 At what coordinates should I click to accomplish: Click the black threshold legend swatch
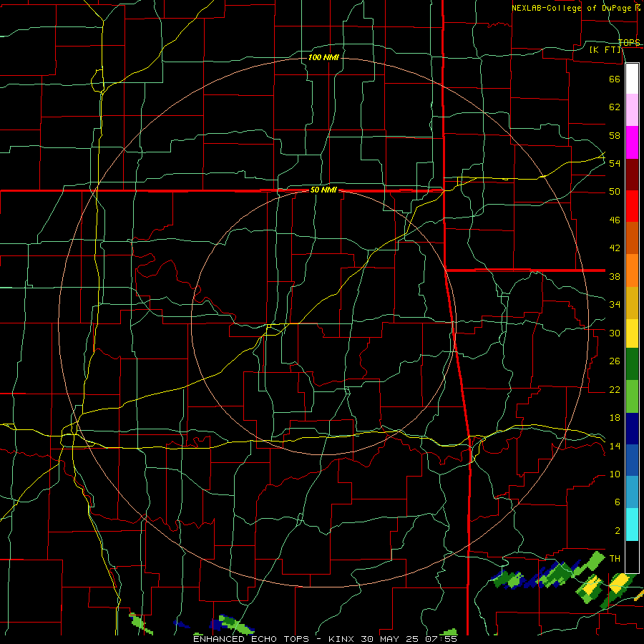tap(632, 557)
